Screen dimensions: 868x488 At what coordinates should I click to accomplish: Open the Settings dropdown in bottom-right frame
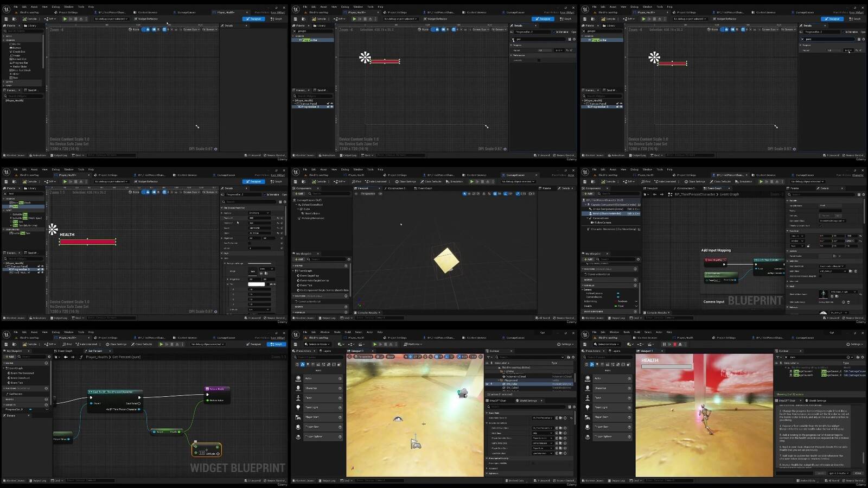(855, 344)
